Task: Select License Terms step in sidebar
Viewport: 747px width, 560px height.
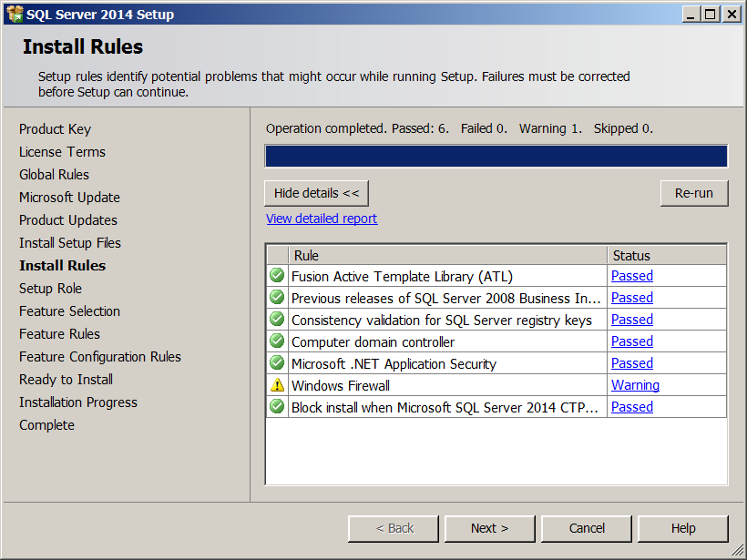Action: (62, 152)
